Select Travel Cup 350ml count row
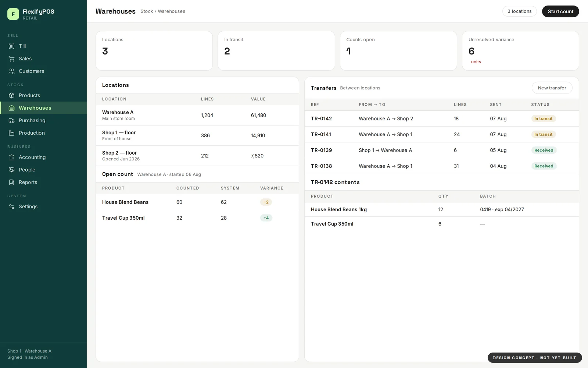Screen dimensions: 588x368 click(197, 218)
